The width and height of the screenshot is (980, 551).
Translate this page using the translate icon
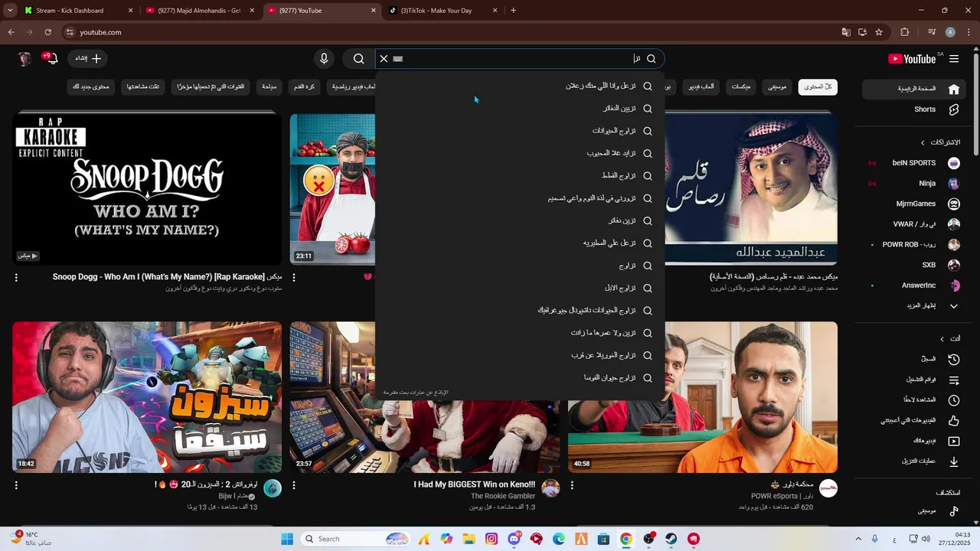[x=846, y=32]
